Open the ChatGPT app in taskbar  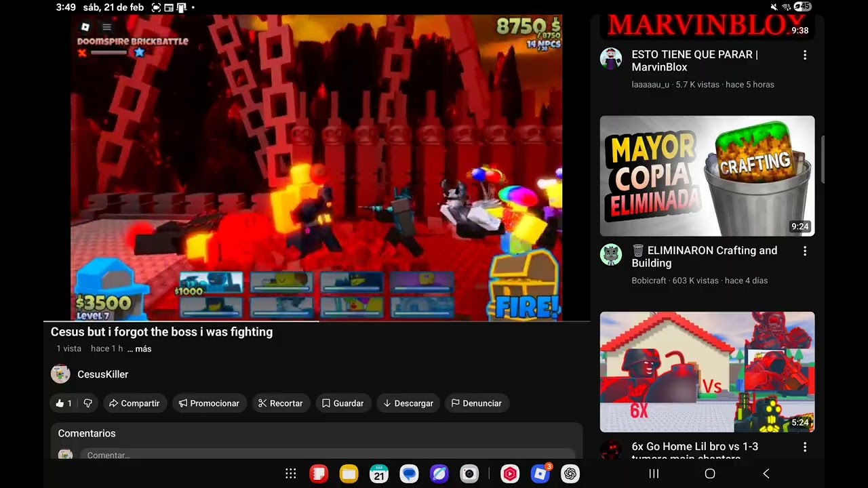570,474
